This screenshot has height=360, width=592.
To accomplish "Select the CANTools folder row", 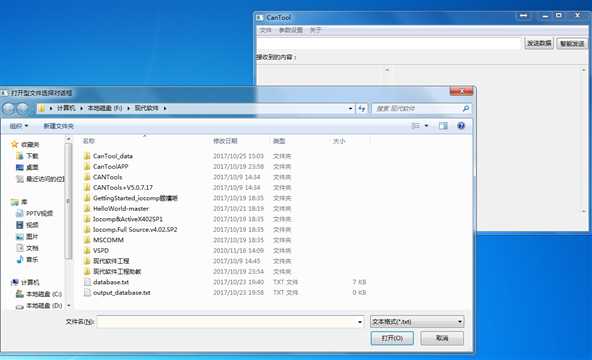I will [108, 177].
